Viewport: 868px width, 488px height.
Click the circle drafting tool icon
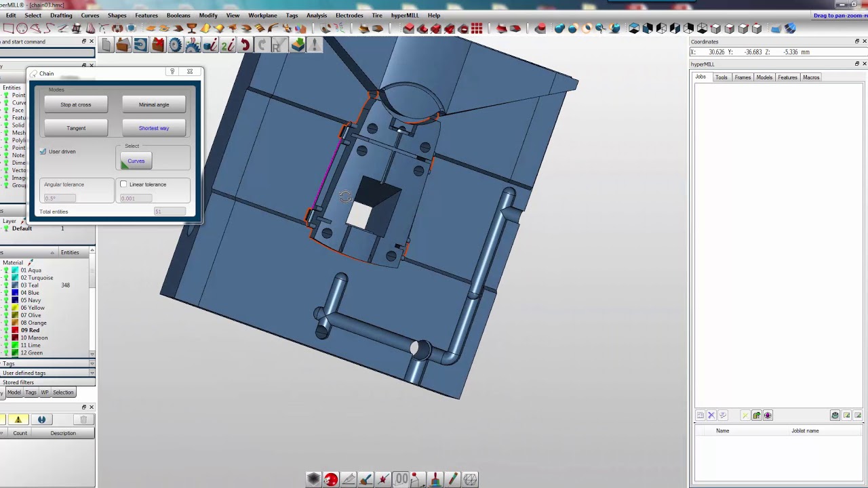[22, 28]
